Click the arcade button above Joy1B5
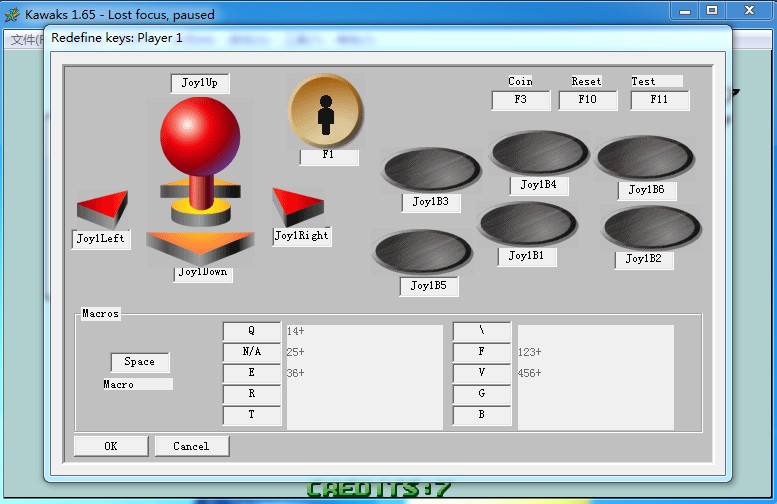The height and width of the screenshot is (504, 777). coord(422,252)
